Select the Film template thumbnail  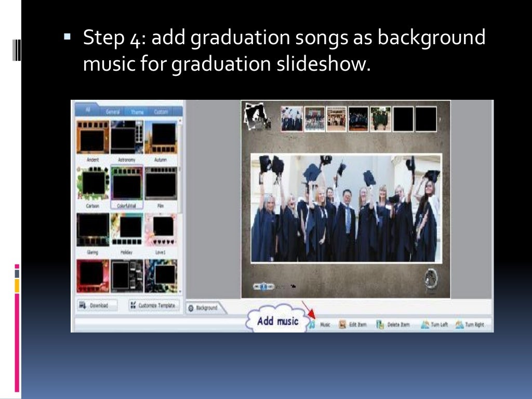(161, 183)
